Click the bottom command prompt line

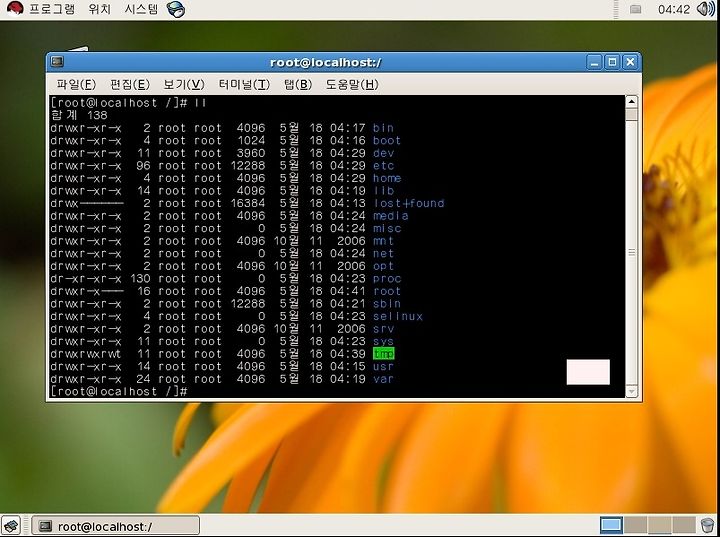[119, 391]
